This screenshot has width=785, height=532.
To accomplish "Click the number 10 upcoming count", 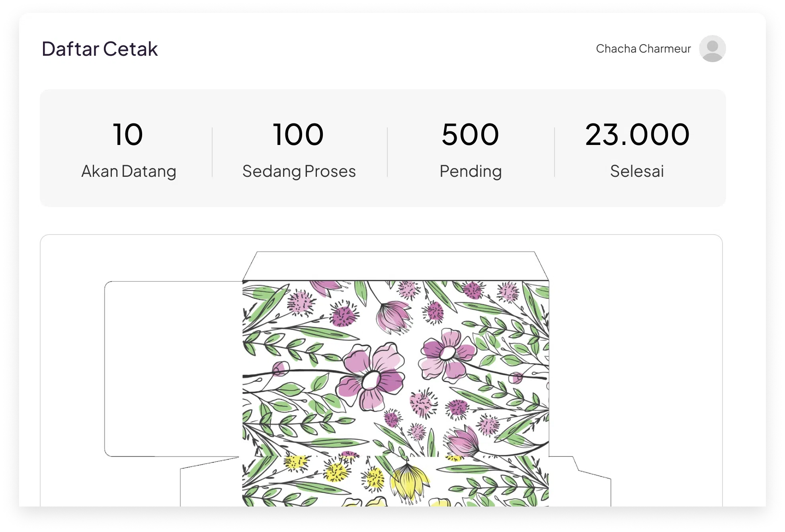I will 128,135.
